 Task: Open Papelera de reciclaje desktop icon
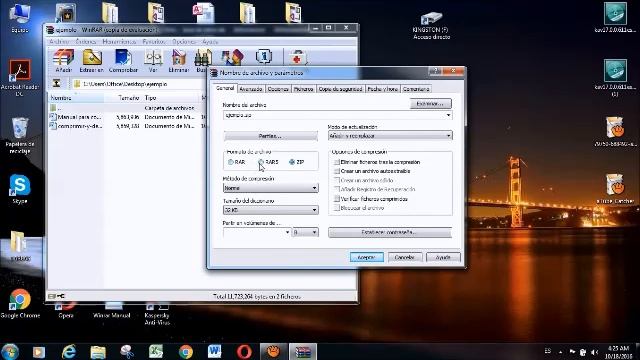pos(20,135)
